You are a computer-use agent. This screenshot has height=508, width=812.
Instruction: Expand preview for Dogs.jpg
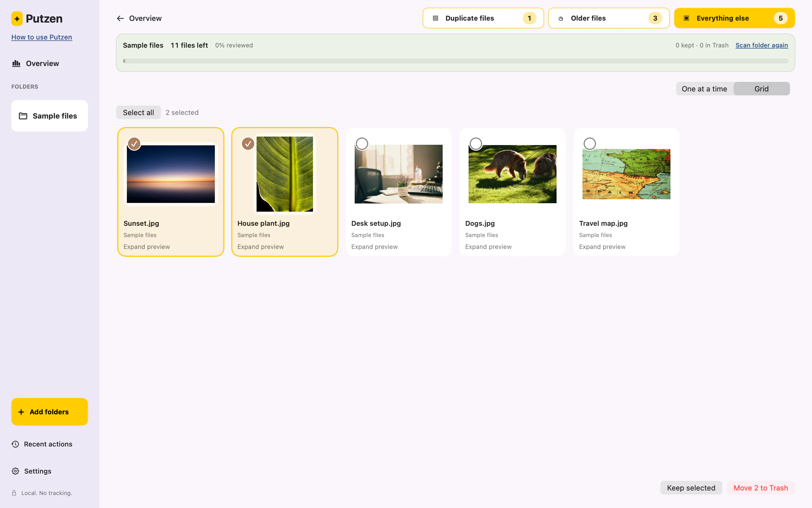[x=488, y=247]
